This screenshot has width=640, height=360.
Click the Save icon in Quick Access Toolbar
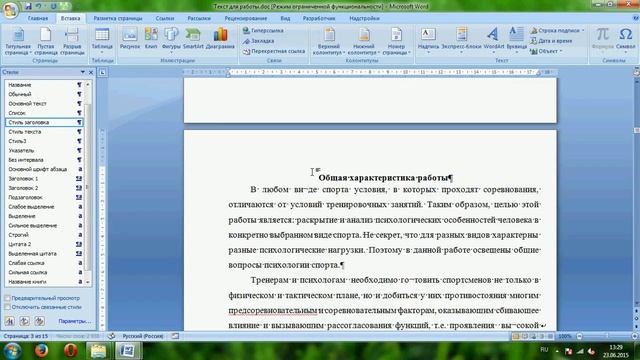(28, 6)
